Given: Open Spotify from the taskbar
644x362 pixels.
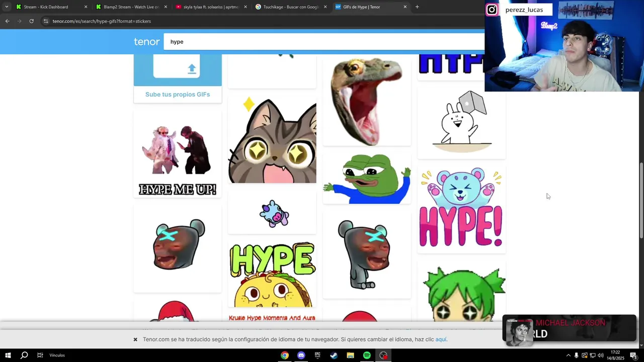Looking at the screenshot, I should click(x=367, y=355).
